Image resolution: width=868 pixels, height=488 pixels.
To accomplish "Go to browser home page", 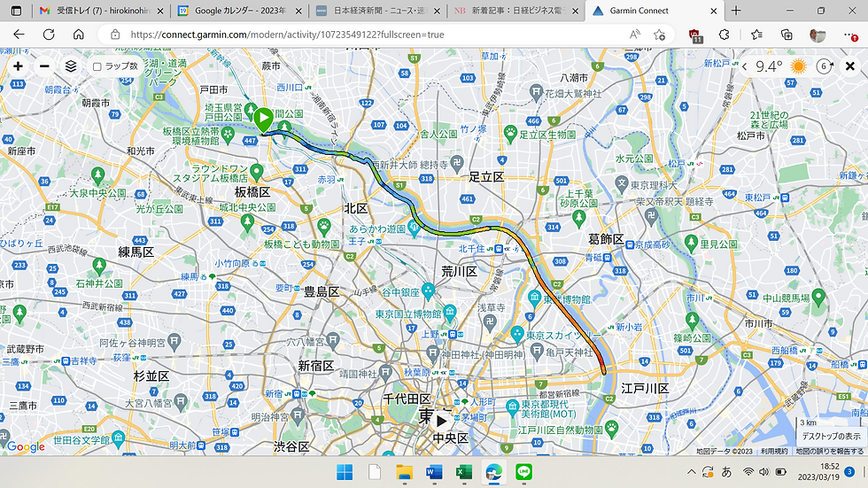I will (x=79, y=35).
